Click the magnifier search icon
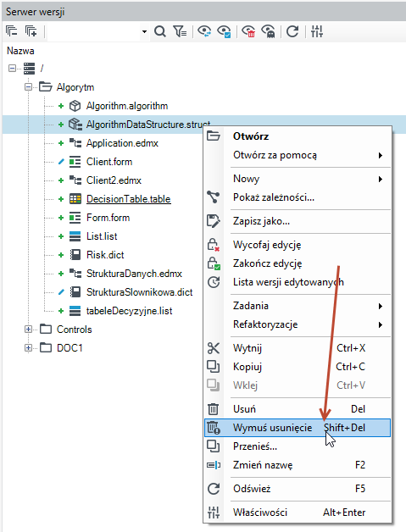The height and width of the screenshot is (532, 406). pos(160,31)
